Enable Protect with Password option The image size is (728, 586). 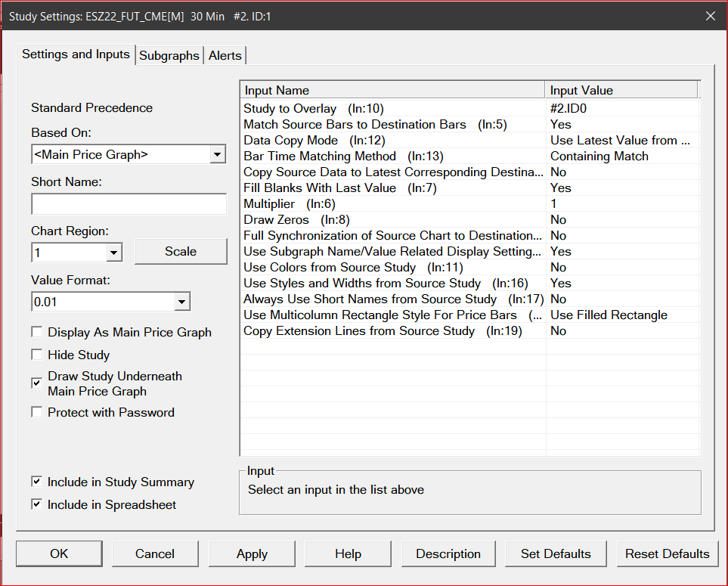37,412
